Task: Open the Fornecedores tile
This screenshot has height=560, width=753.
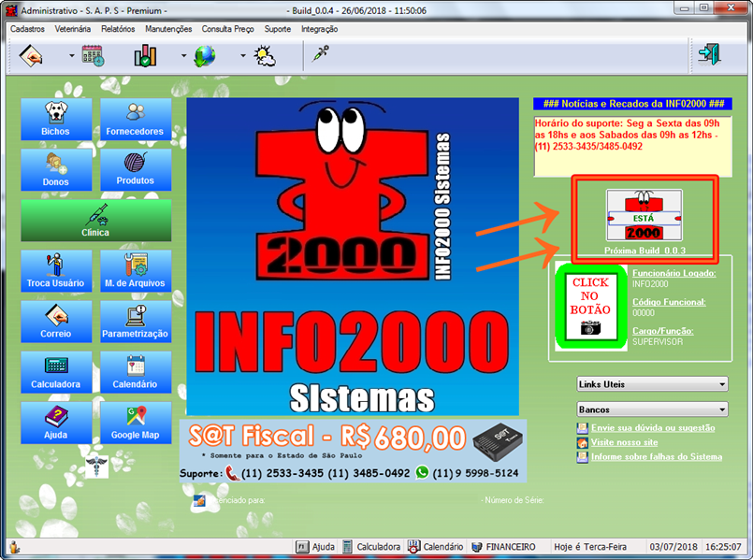Action: (136, 119)
